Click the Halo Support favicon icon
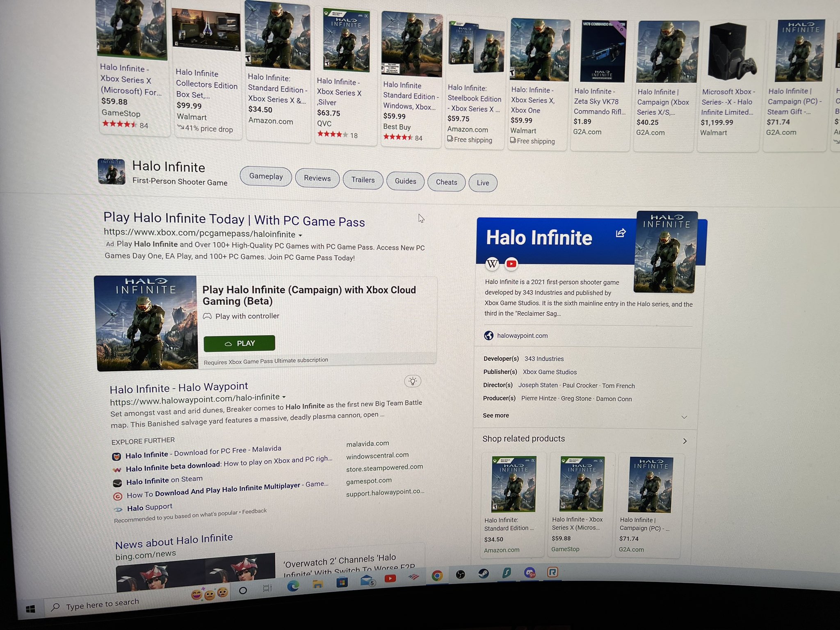This screenshot has width=840, height=630. pyautogui.click(x=118, y=509)
